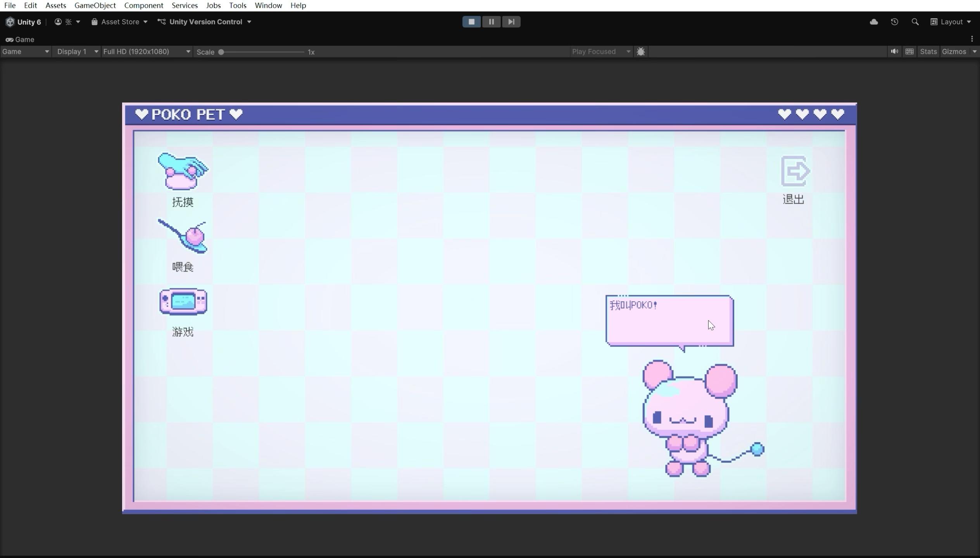Open the Window menu
The height and width of the screenshot is (558, 980).
pos(268,5)
